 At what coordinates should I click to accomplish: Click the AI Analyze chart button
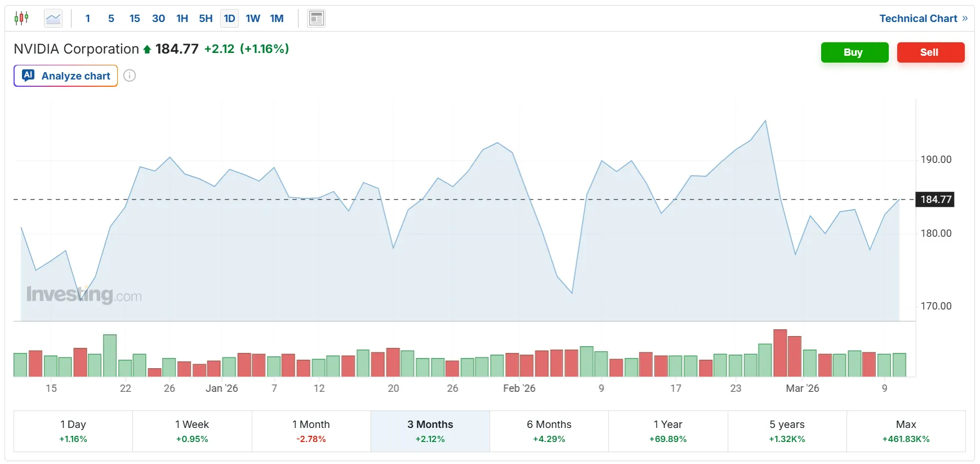tap(66, 76)
